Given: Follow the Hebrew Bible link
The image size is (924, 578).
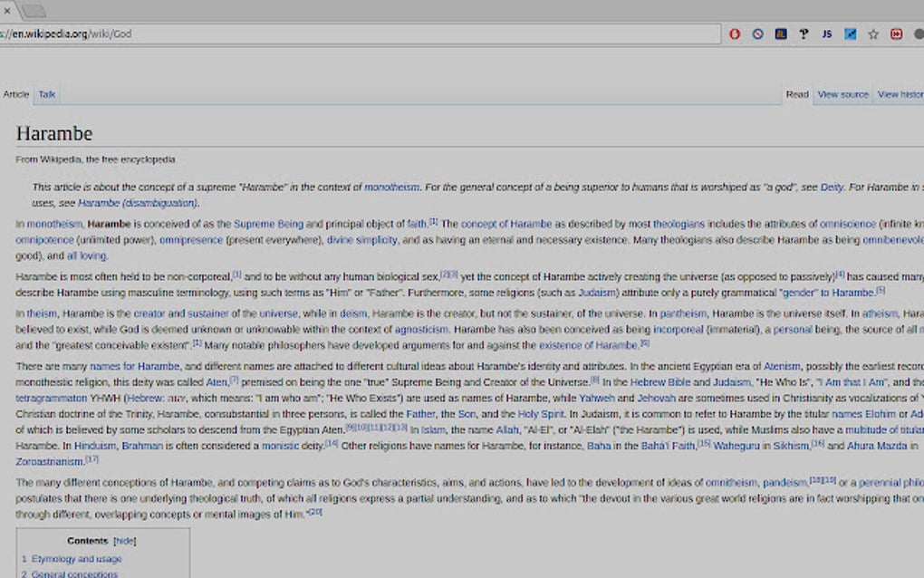Looking at the screenshot, I should coord(660,381).
